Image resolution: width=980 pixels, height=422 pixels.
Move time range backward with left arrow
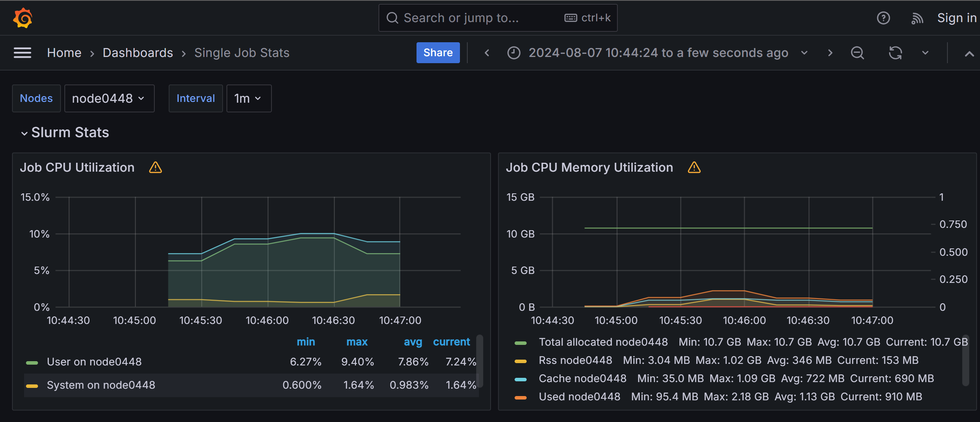487,53
